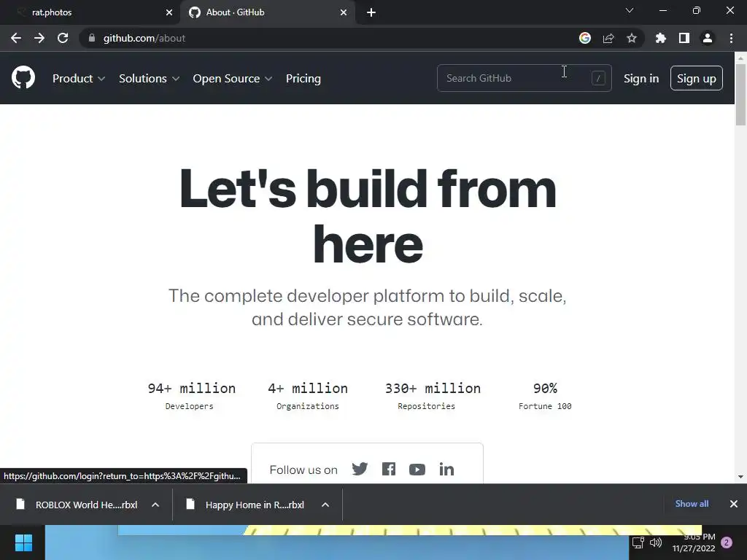Share this page using the share icon
This screenshot has height=560, width=747.
(x=608, y=38)
